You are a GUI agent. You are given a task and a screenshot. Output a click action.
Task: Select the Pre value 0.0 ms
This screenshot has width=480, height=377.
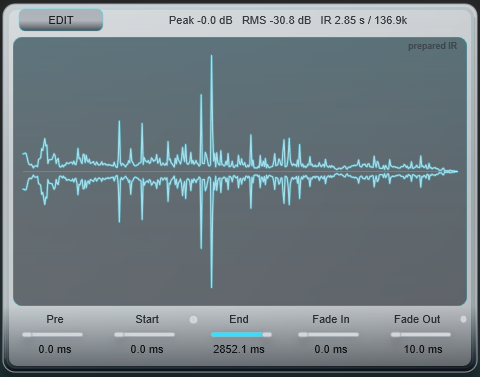(x=55, y=349)
